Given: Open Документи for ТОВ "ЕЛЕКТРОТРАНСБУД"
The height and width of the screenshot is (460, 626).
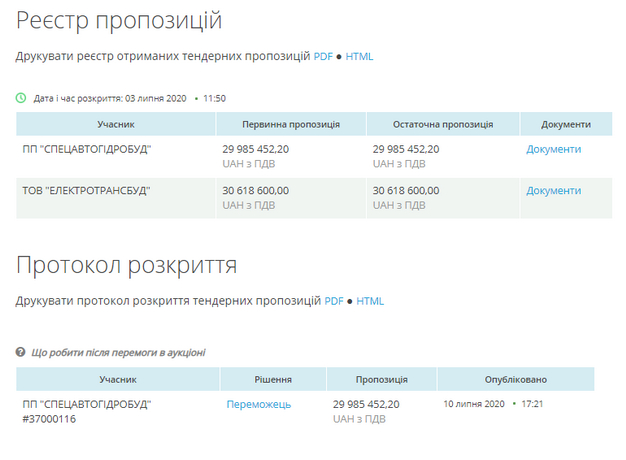Looking at the screenshot, I should [553, 191].
